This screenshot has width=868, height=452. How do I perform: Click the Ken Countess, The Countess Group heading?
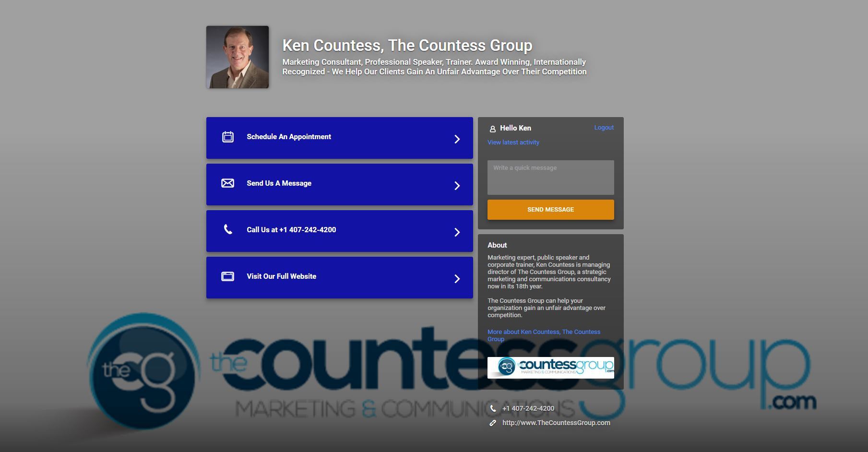(x=407, y=45)
